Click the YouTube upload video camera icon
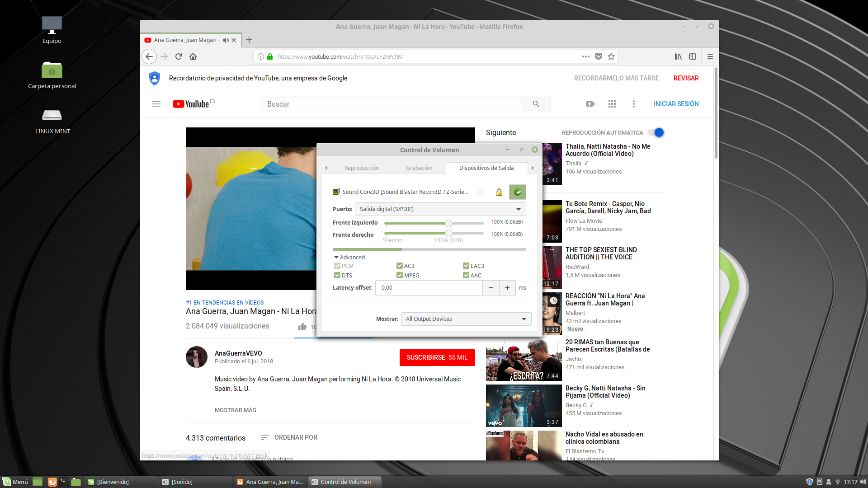 pyautogui.click(x=590, y=104)
